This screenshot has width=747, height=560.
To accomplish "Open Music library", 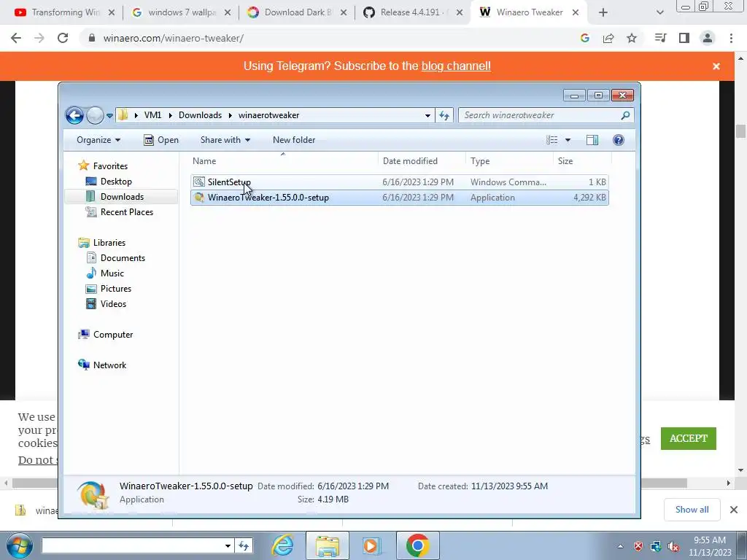I will click(112, 273).
